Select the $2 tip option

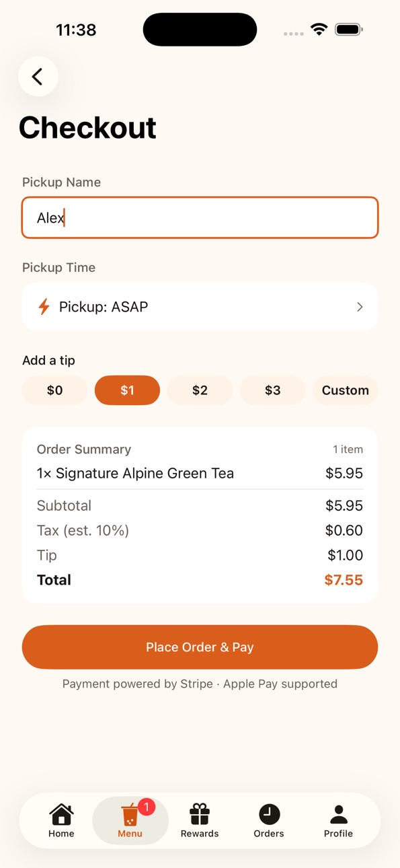200,390
